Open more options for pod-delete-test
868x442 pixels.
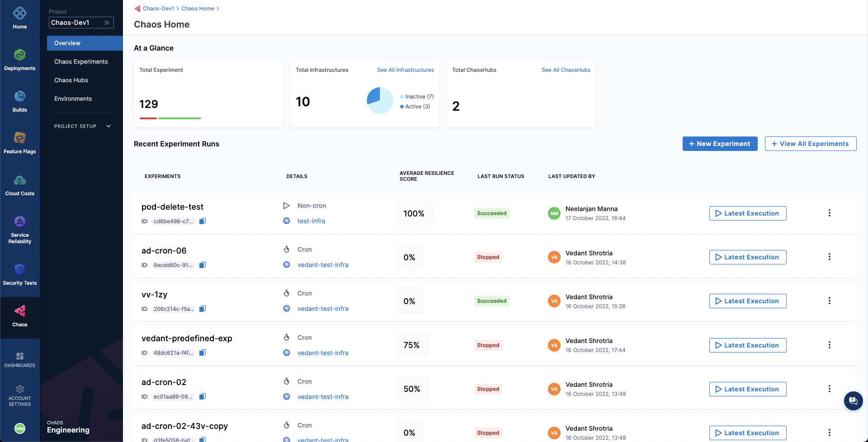(x=829, y=213)
